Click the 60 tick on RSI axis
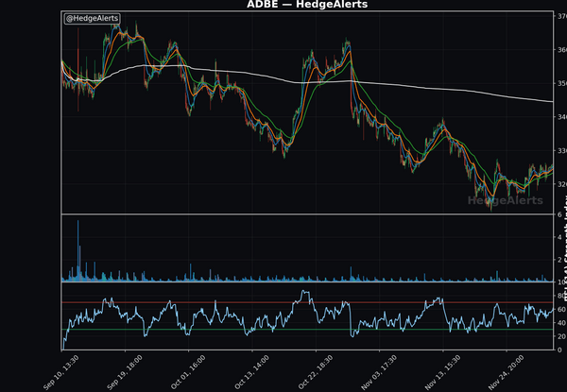567x392 pixels. tap(561, 310)
